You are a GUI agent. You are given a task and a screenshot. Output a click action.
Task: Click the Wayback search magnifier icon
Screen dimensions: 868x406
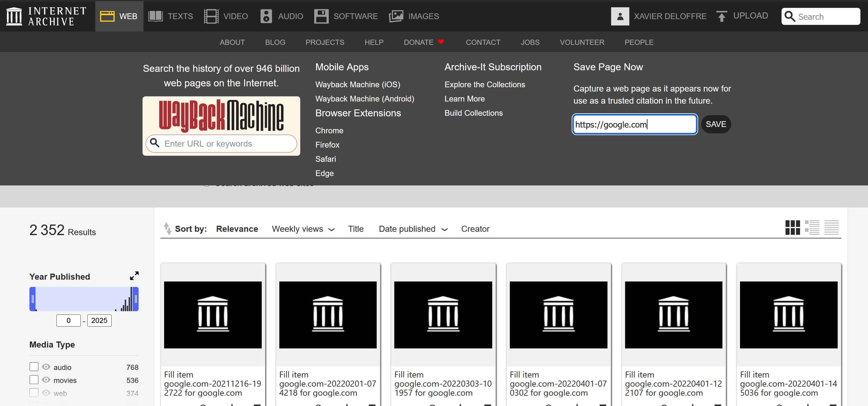(155, 143)
